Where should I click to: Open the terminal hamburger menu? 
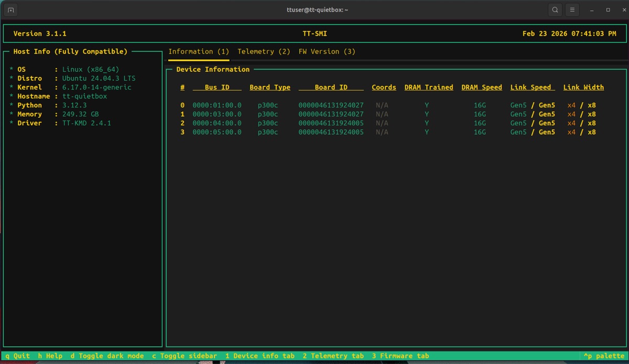572,10
